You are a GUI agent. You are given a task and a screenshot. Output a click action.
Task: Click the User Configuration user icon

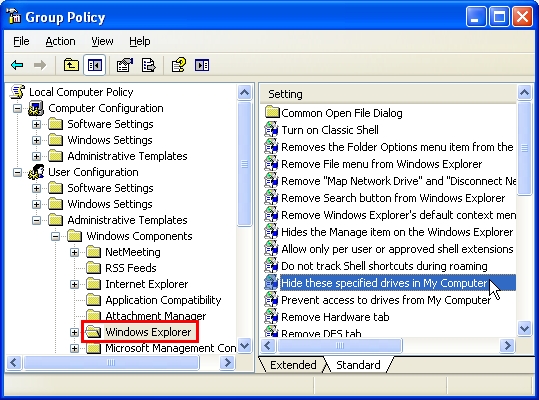tap(36, 172)
